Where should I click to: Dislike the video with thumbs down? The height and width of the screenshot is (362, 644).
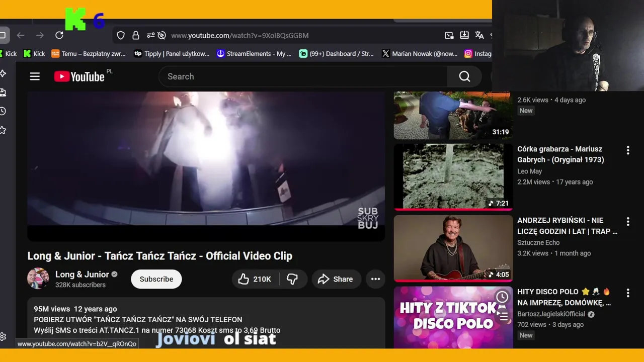292,279
